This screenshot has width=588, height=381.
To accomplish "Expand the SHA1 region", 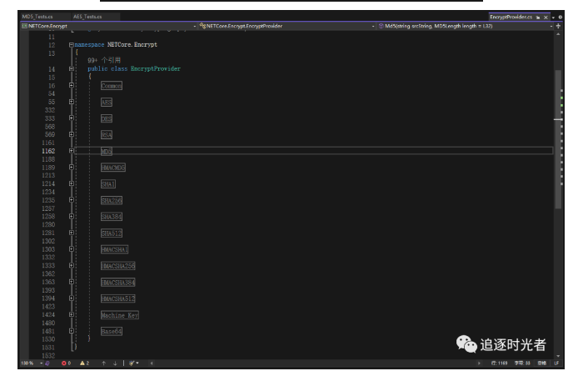I will coord(72,183).
